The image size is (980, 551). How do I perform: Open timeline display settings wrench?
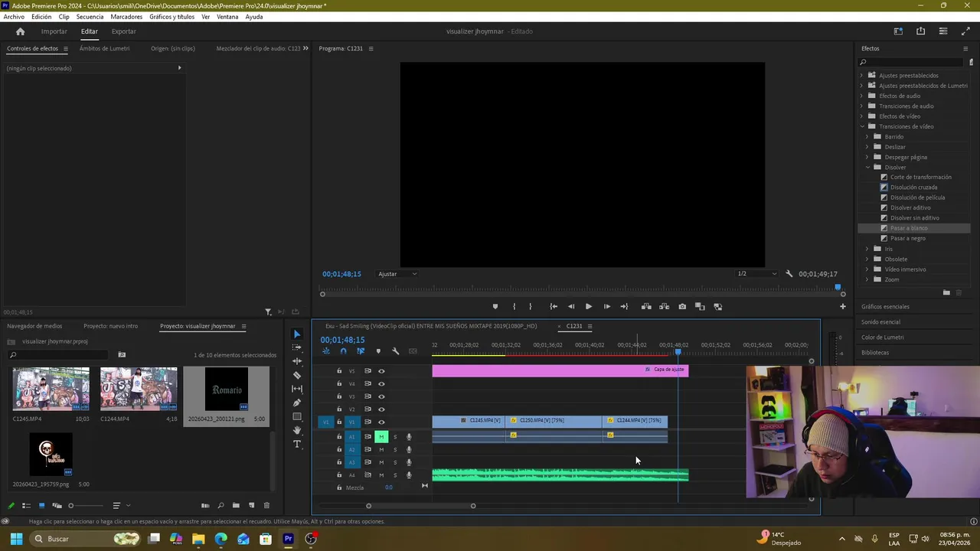(x=395, y=351)
